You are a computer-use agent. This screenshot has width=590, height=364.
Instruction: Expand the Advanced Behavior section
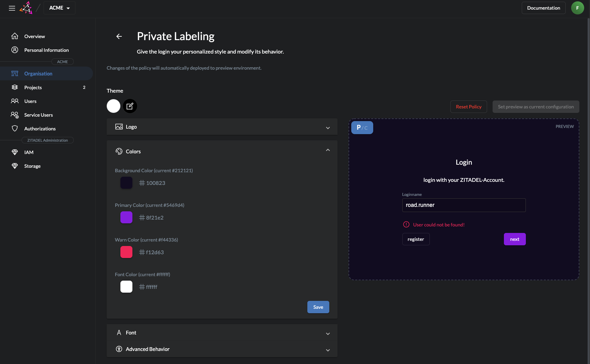tap(222, 349)
